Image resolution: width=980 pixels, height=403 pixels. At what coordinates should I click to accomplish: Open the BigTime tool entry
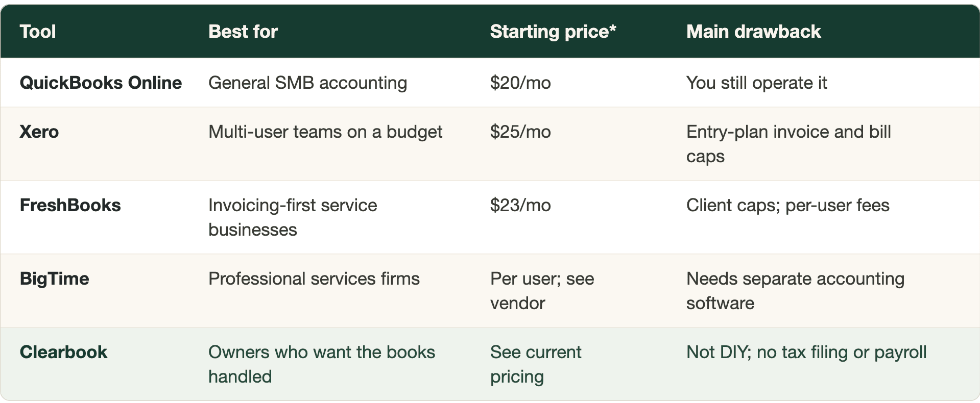point(54,279)
